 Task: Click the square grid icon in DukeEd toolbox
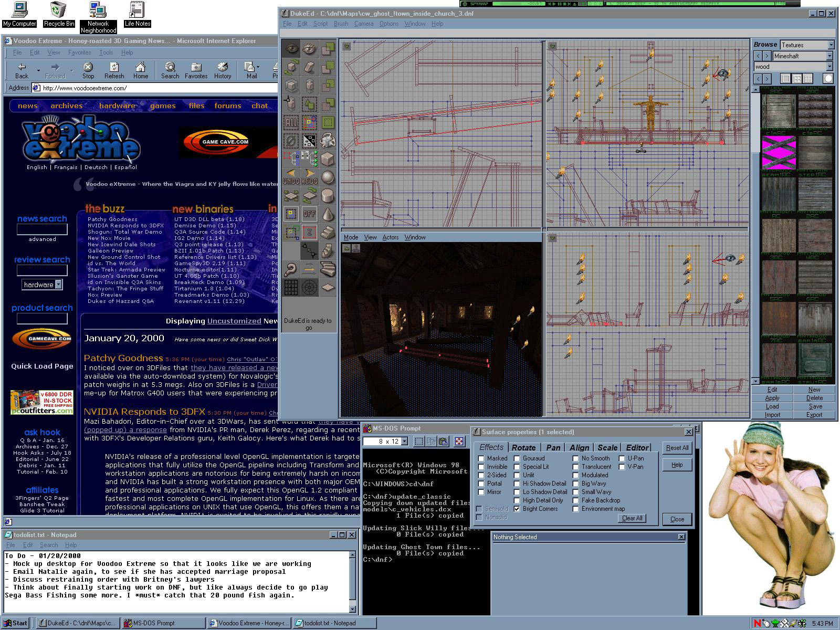pos(291,287)
